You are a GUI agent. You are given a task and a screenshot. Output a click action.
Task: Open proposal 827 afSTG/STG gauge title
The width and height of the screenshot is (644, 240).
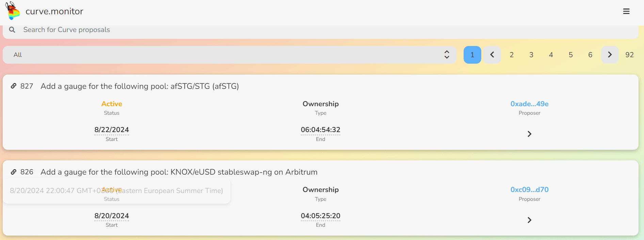(140, 86)
